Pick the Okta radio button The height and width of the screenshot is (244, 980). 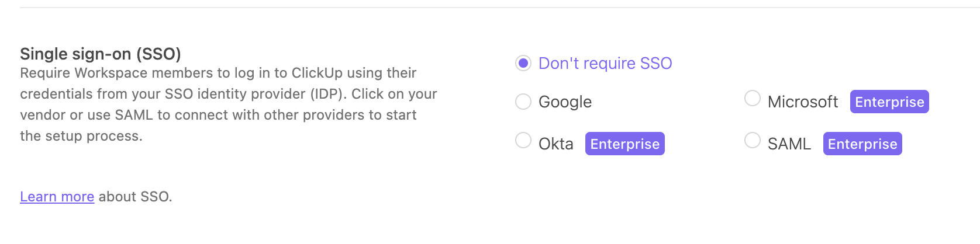coord(523,140)
